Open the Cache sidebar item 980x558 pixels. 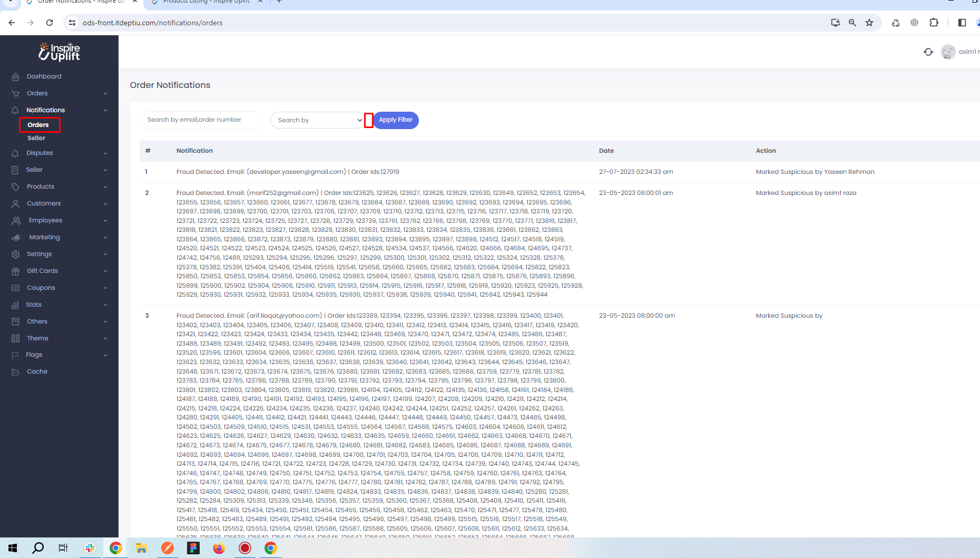pos(37,371)
